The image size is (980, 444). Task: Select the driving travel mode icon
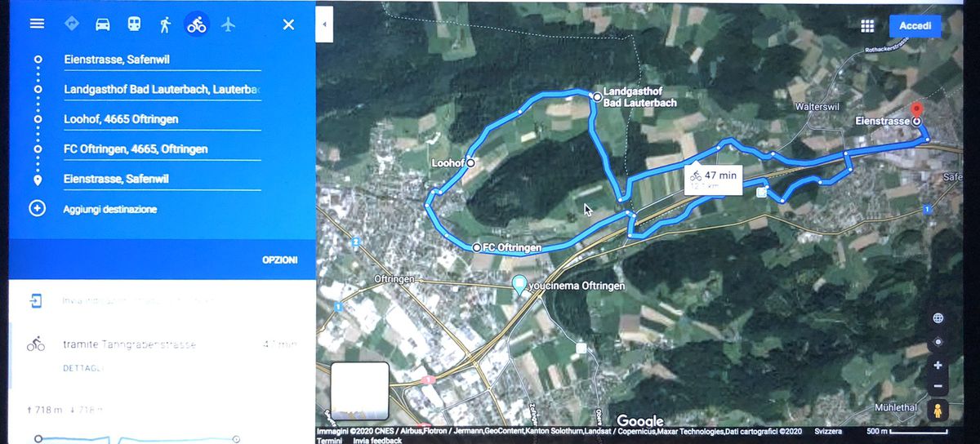[102, 24]
